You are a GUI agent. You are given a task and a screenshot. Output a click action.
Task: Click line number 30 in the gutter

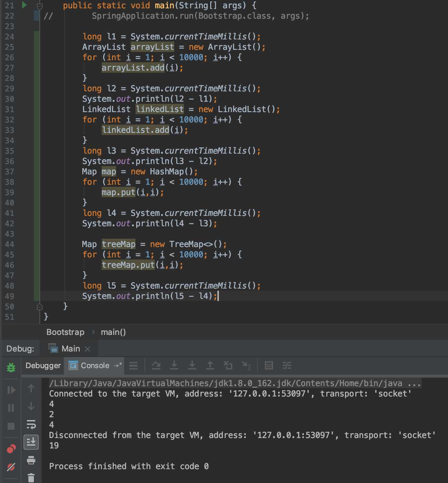click(10, 99)
